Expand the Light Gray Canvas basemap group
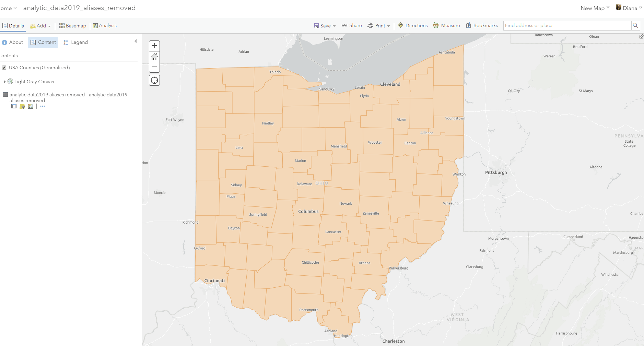 4,82
